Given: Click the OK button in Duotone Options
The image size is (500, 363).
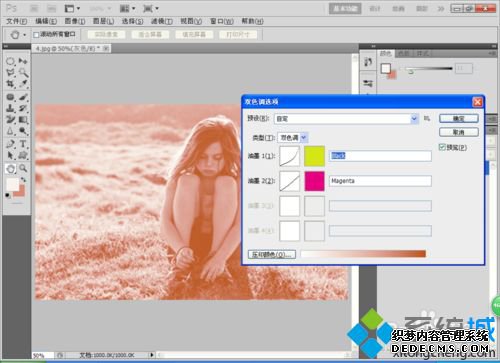Looking at the screenshot, I should [459, 118].
